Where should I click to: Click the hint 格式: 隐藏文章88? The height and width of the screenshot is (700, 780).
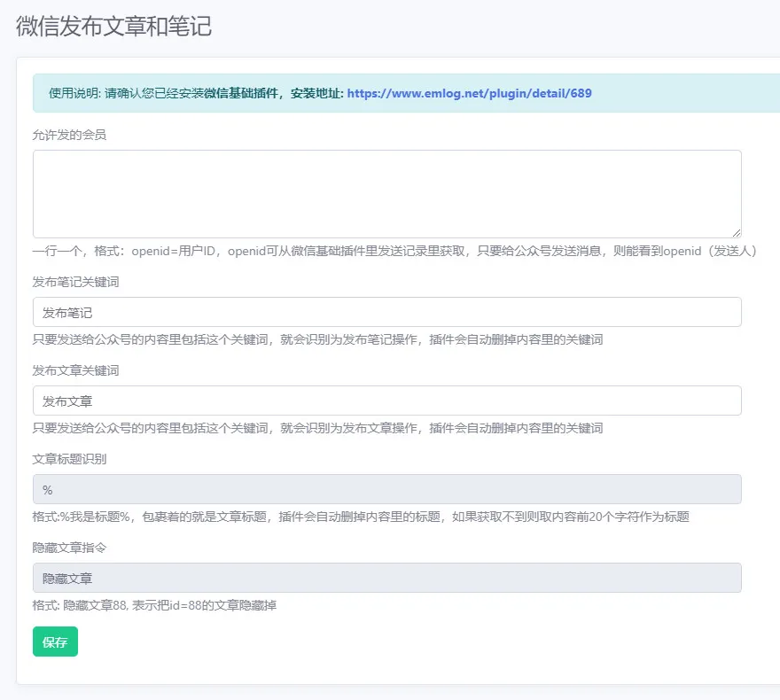tap(154, 605)
